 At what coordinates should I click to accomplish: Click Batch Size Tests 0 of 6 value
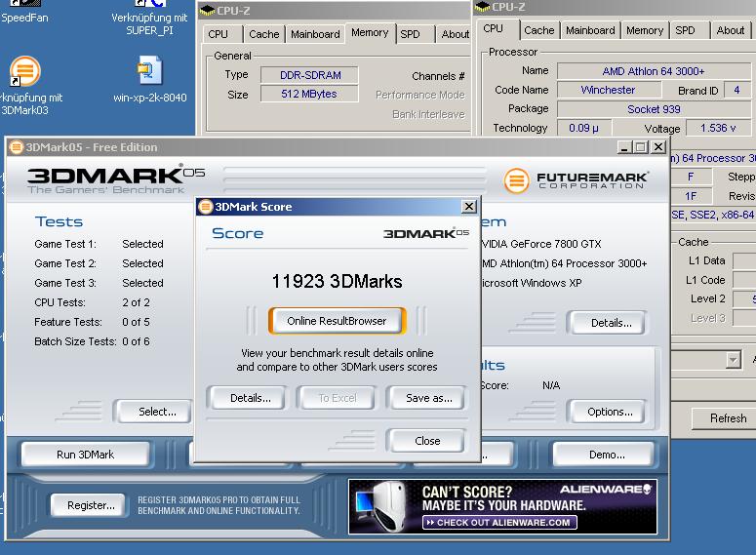[x=136, y=341]
